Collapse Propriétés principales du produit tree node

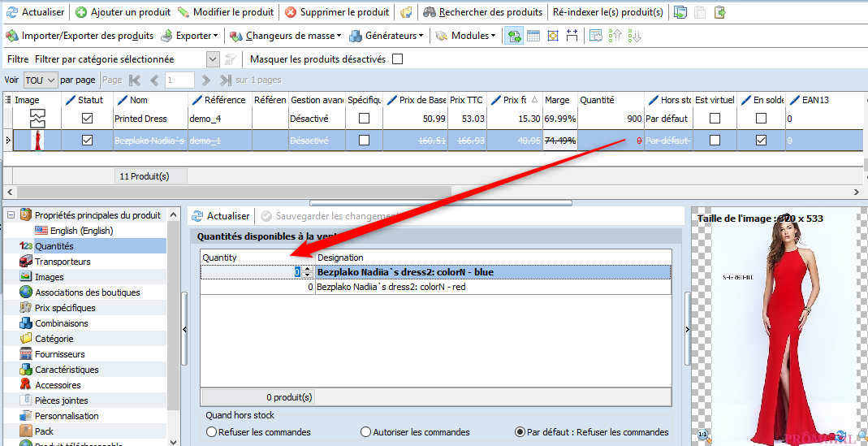click(11, 215)
